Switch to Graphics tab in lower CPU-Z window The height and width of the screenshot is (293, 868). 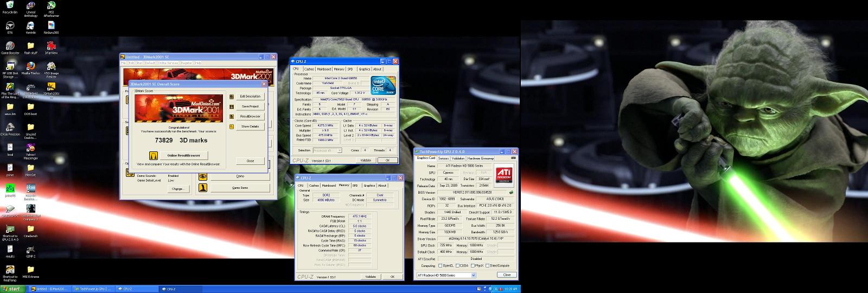coord(369,185)
